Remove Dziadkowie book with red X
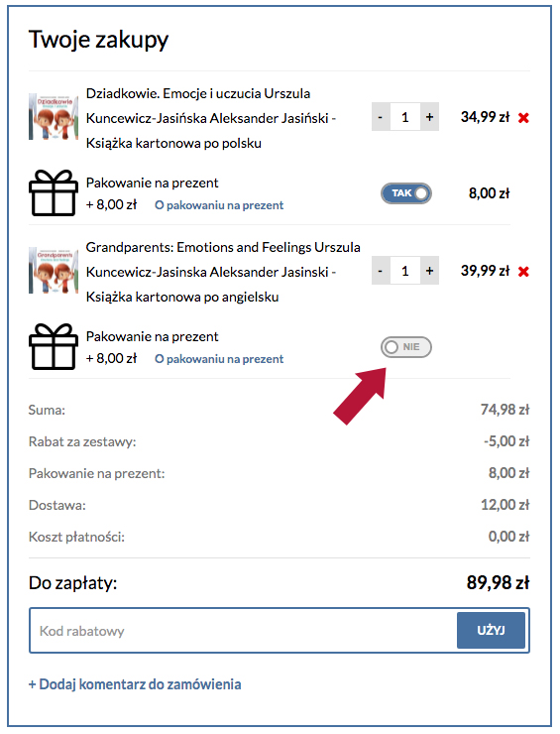 click(523, 118)
